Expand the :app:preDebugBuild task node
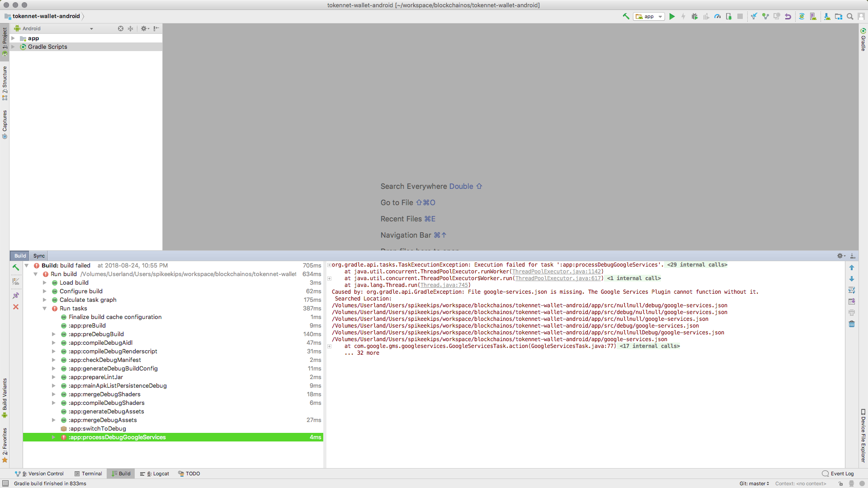The image size is (868, 488). click(x=53, y=334)
